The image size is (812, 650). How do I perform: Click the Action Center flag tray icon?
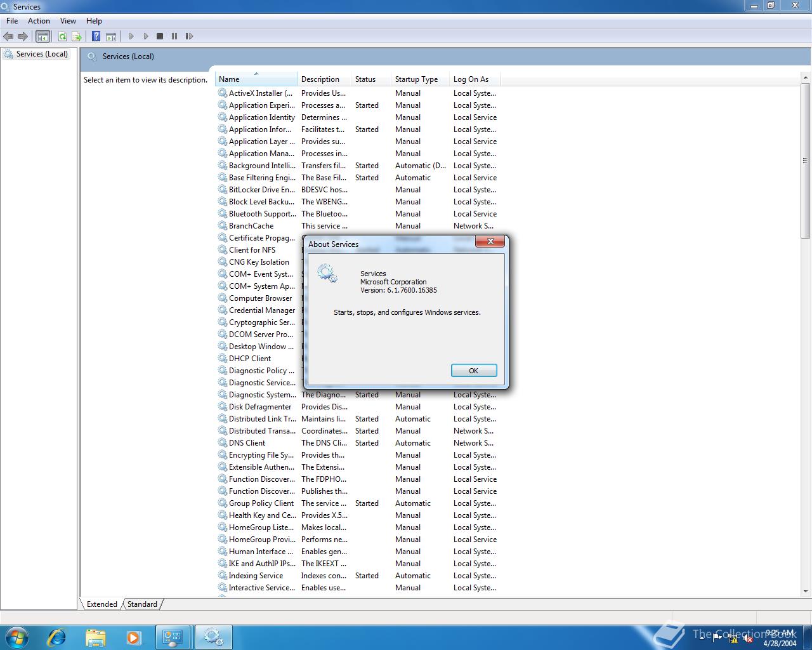click(x=717, y=639)
